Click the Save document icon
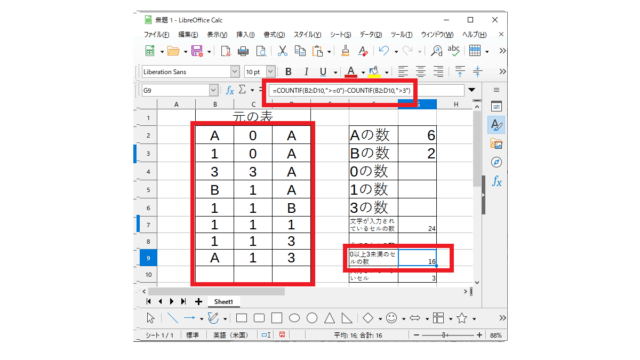Screen dimensions: 640x360 click(x=197, y=51)
